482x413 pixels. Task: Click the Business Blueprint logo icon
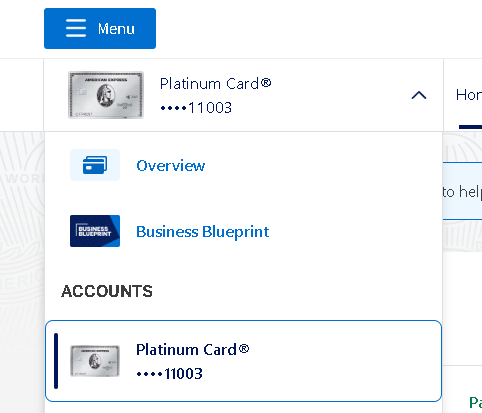click(95, 231)
